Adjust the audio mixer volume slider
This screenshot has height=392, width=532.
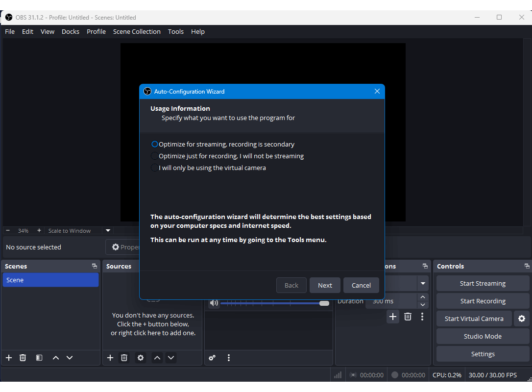275,303
